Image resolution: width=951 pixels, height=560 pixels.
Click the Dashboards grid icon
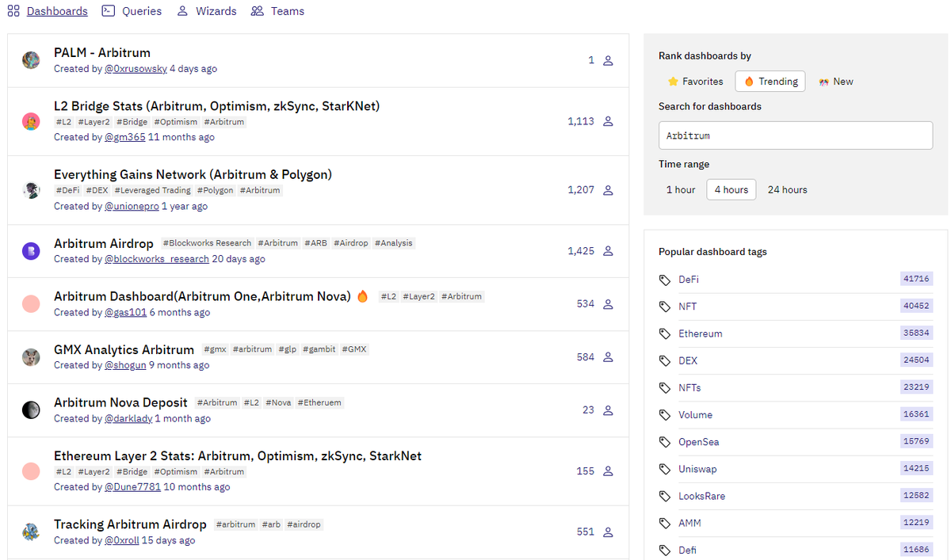coord(13,11)
